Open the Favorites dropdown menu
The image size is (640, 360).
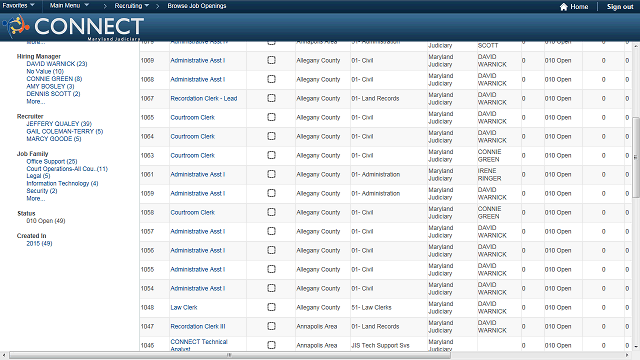click(x=18, y=5)
